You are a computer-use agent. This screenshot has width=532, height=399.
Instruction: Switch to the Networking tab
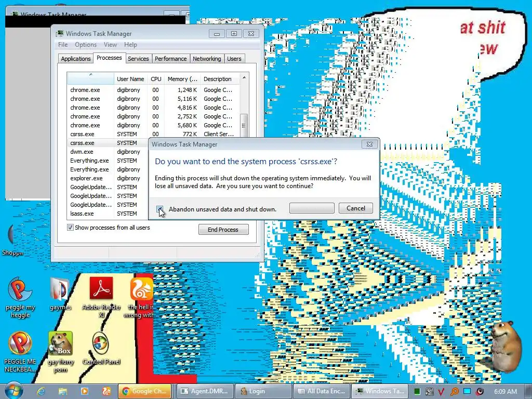207,59
